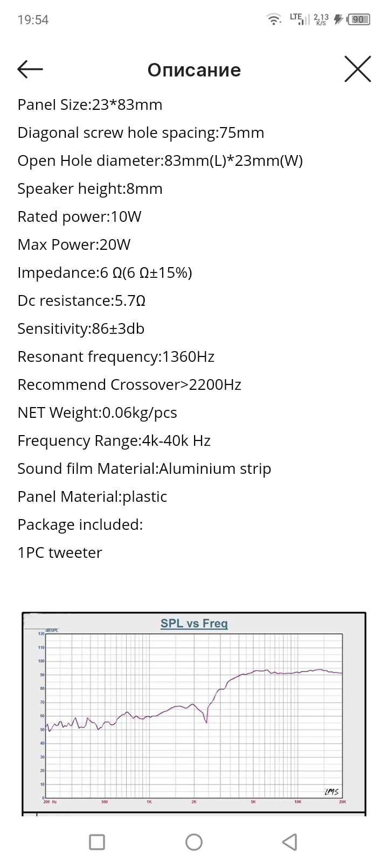Tap the back arrow icon
This screenshot has width=388, height=868.
(x=30, y=69)
